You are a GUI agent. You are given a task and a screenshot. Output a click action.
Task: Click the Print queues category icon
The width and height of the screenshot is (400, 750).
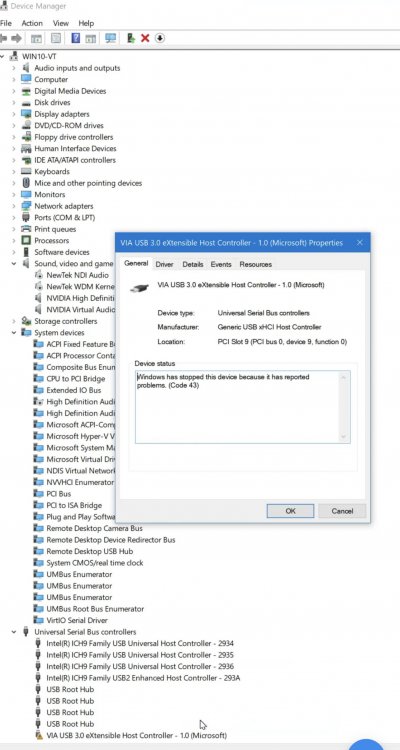point(26,229)
